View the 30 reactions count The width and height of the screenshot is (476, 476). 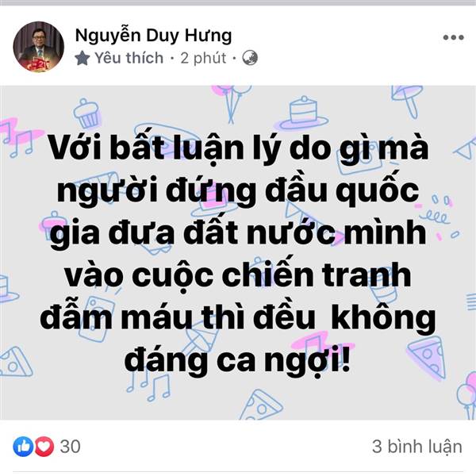70,447
